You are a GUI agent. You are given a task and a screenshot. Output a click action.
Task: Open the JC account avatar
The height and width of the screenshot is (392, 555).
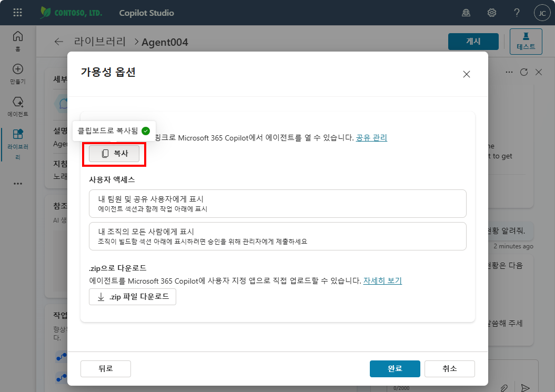pos(542,13)
